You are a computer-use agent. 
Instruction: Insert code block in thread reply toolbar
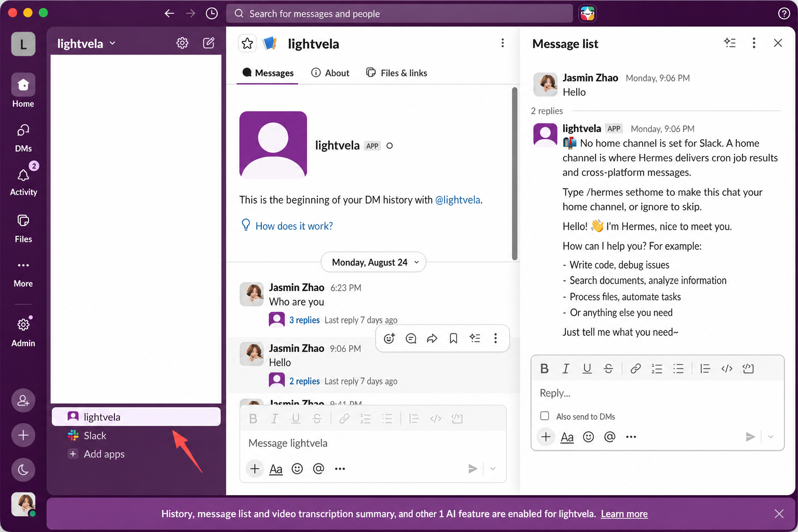tap(748, 368)
